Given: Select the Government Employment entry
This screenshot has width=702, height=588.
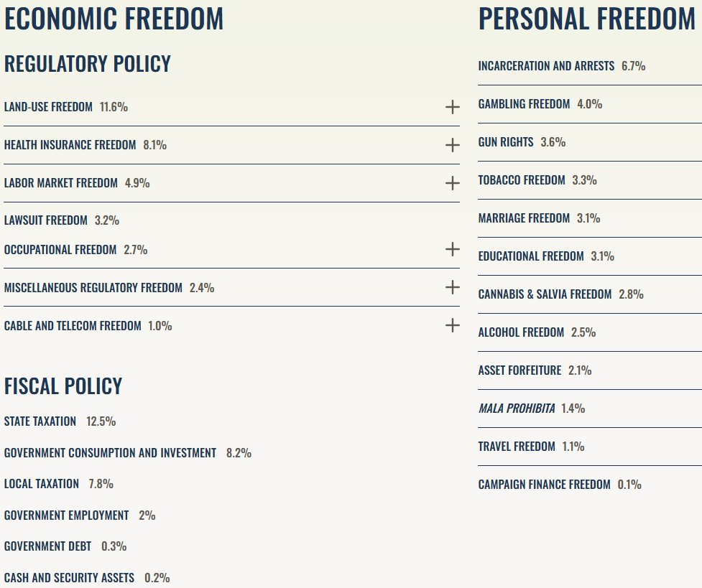Looking at the screenshot, I should [x=66, y=515].
